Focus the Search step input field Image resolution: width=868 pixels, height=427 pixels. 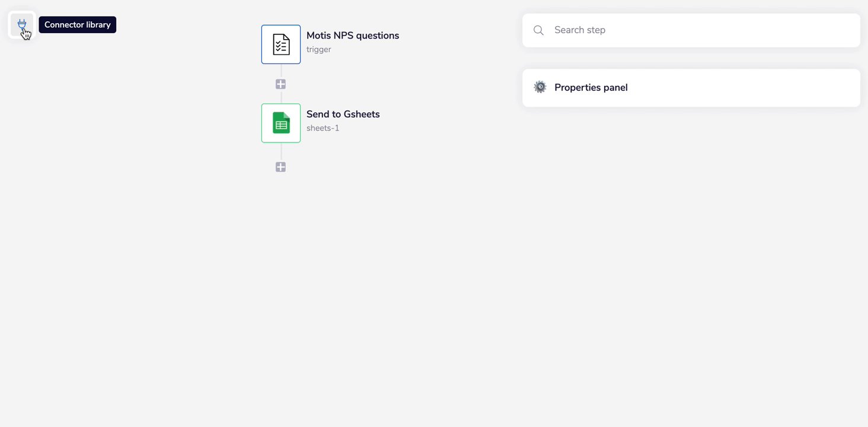point(700,30)
